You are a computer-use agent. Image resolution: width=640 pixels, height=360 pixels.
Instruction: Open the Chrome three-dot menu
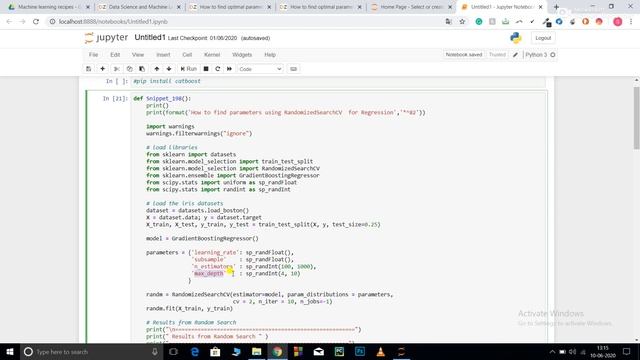631,22
